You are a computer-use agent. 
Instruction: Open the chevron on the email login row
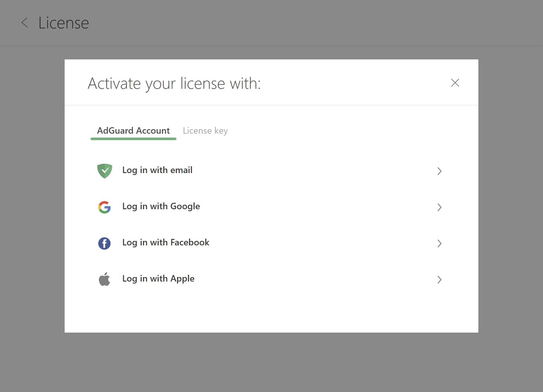point(439,171)
